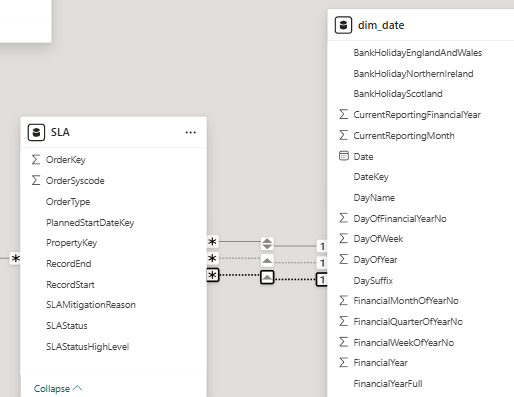Select the FinancialYearFull field
This screenshot has width=514, height=397.
click(x=388, y=384)
